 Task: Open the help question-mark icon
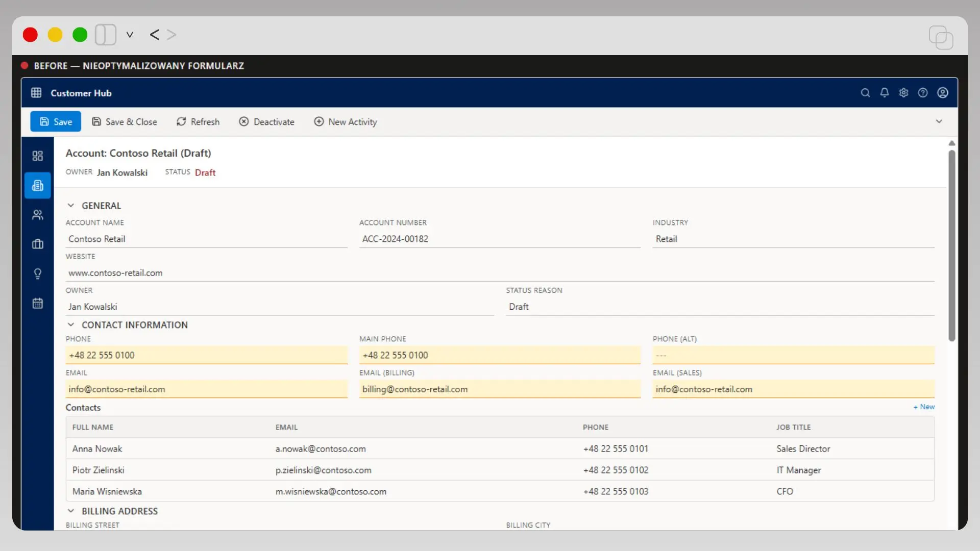(923, 93)
